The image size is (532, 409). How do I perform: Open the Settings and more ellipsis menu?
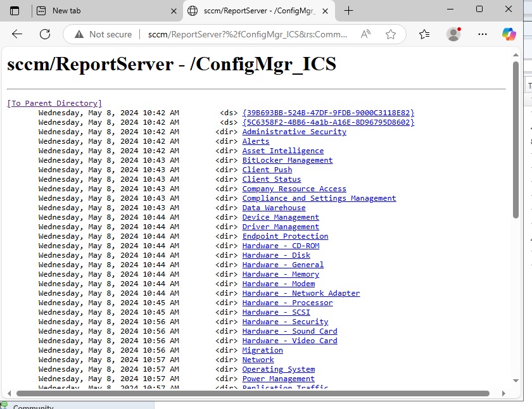point(483,34)
